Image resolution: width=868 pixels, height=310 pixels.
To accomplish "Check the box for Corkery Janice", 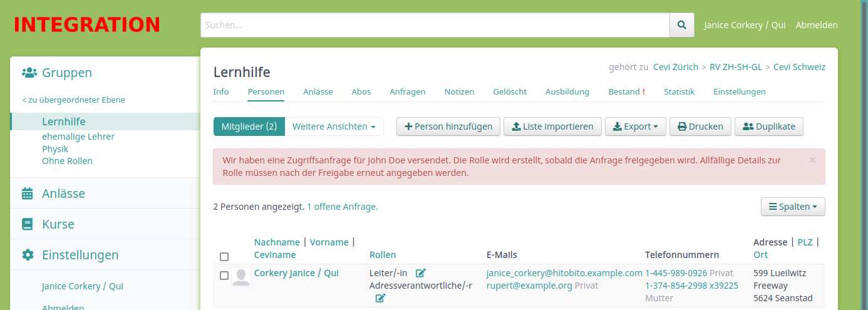I will pyautogui.click(x=224, y=276).
